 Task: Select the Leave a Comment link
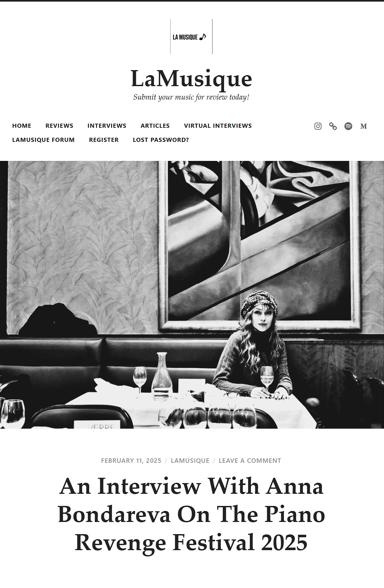coord(250,461)
